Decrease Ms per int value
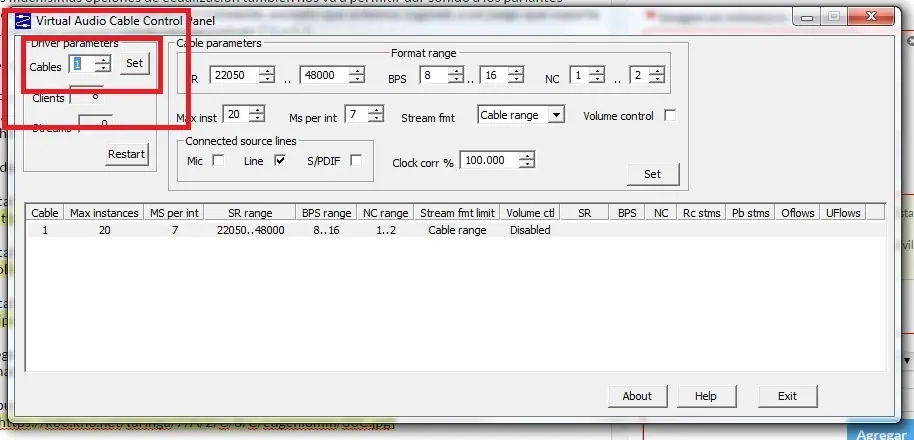 [x=377, y=118]
